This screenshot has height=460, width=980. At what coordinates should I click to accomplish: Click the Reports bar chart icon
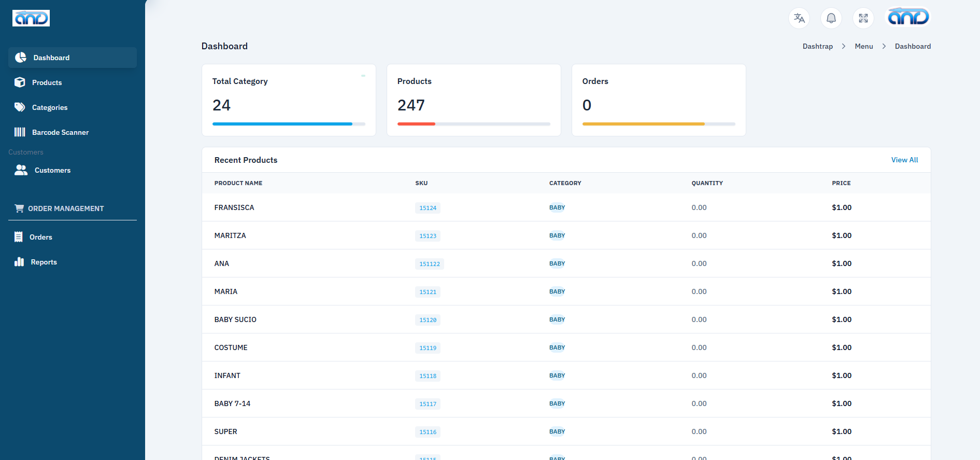tap(19, 262)
